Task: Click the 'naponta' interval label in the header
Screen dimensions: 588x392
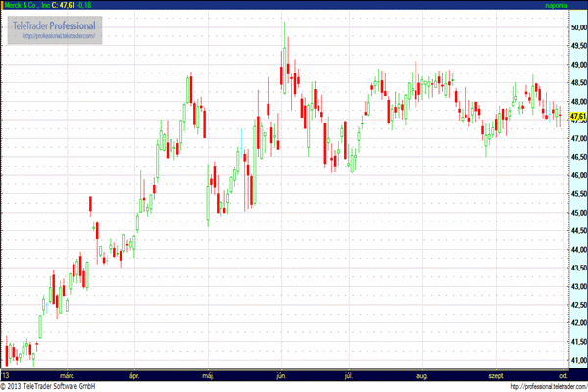Action: pos(556,5)
